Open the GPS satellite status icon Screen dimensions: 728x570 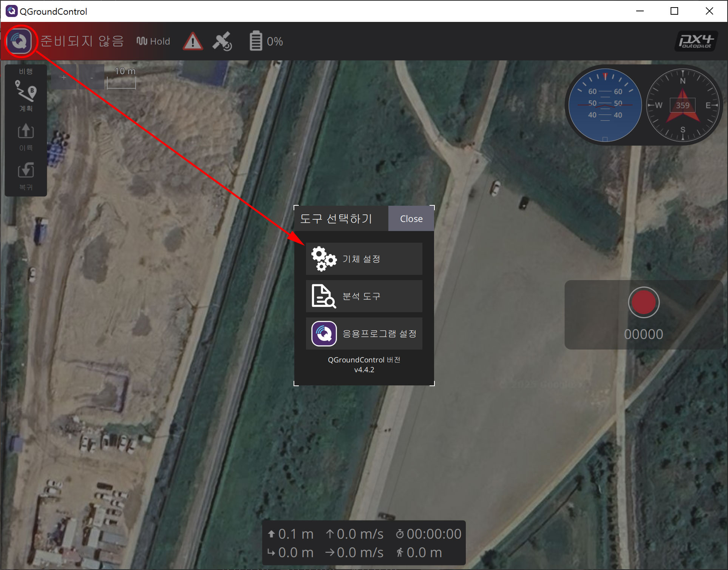point(222,41)
